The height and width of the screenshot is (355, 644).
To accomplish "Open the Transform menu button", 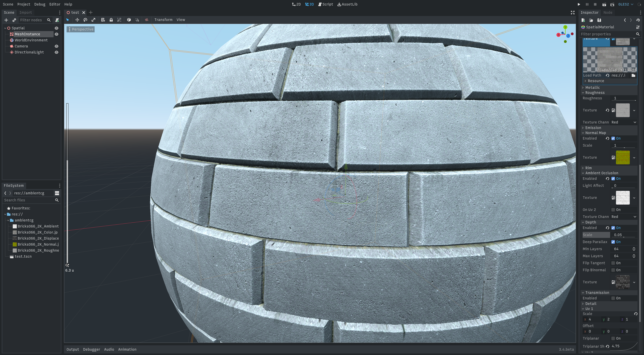I will pos(163,20).
